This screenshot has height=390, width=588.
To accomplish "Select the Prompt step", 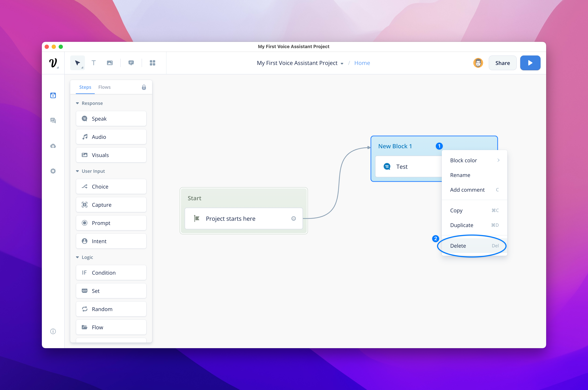I will [x=111, y=223].
